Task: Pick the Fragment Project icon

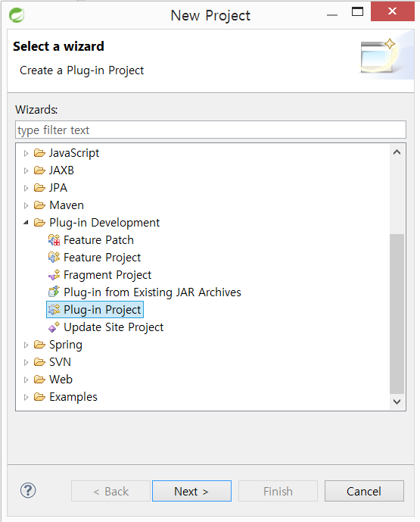Action: tap(54, 275)
